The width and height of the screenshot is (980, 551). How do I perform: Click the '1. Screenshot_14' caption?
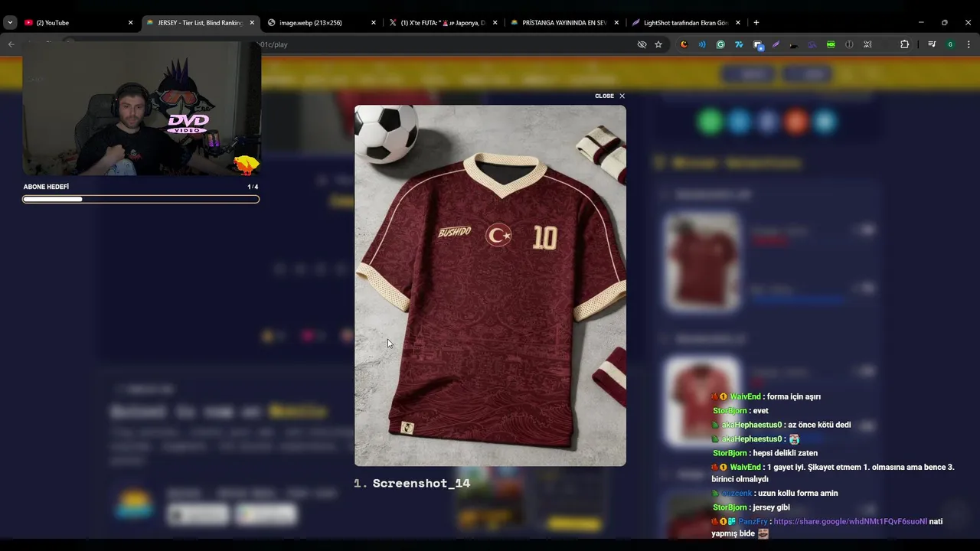(412, 483)
